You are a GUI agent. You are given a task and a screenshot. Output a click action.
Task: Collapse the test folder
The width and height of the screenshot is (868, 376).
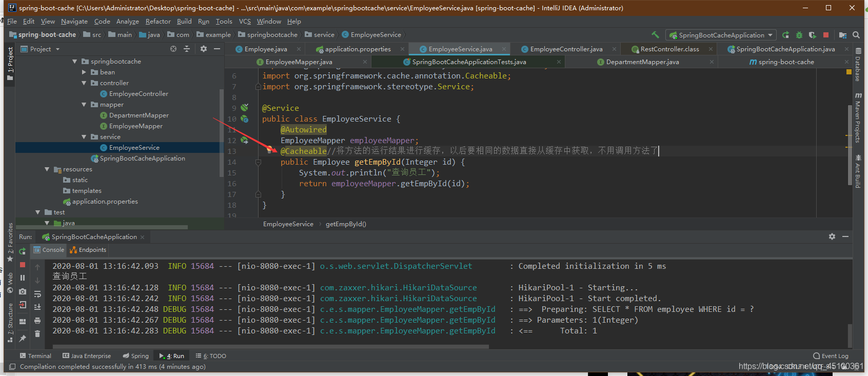click(38, 212)
